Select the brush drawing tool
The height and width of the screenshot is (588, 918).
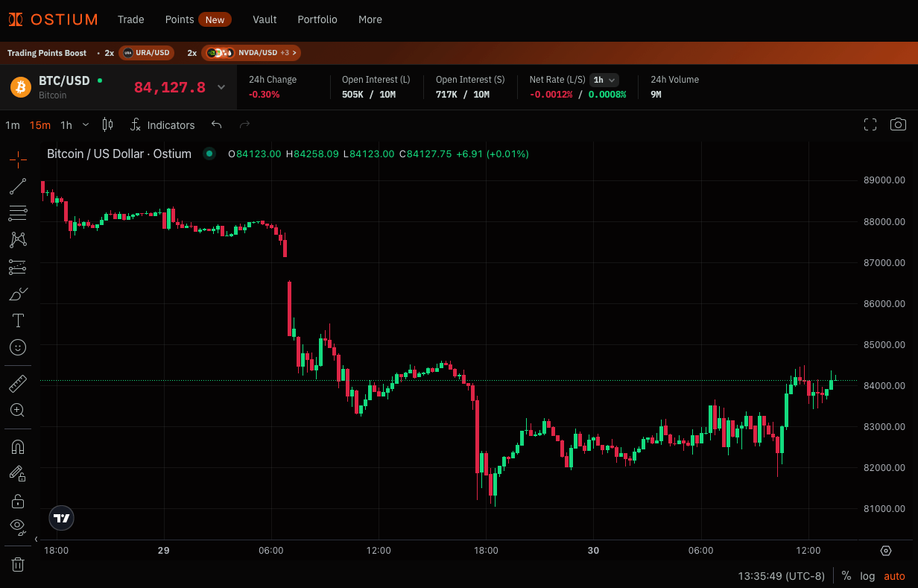pyautogui.click(x=18, y=294)
